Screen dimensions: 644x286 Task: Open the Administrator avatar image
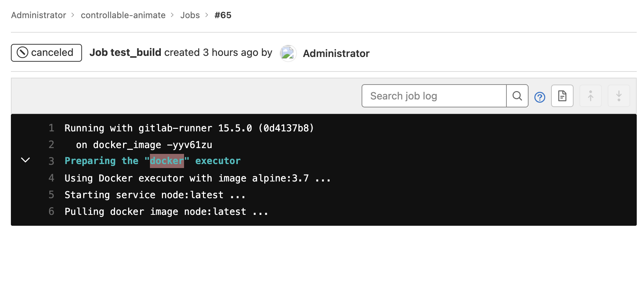(288, 53)
